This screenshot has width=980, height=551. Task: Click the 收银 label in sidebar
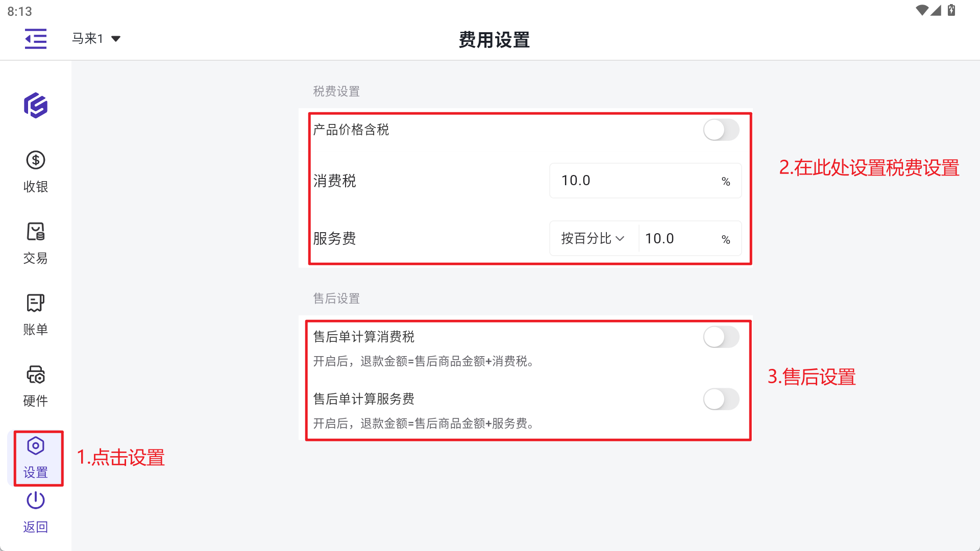(36, 187)
